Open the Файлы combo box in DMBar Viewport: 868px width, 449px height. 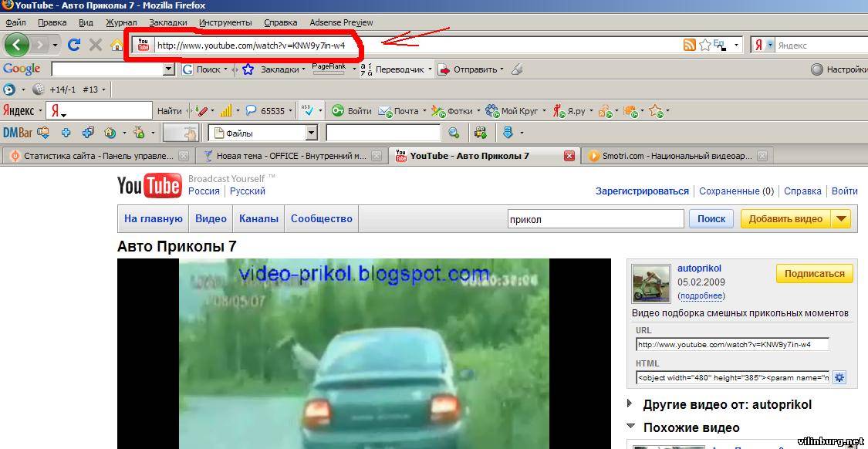(311, 133)
